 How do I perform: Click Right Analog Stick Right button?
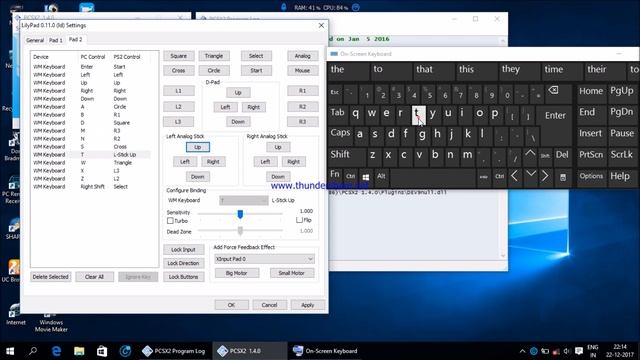pos(293,162)
